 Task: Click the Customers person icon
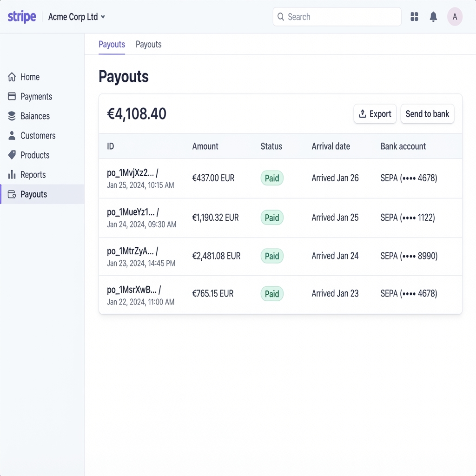[12, 135]
